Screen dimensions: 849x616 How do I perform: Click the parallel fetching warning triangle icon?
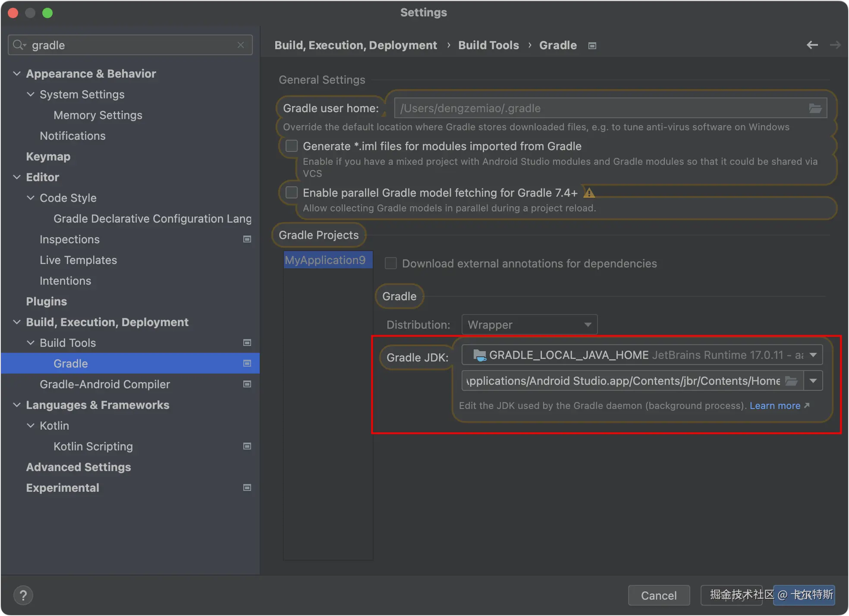coord(589,193)
